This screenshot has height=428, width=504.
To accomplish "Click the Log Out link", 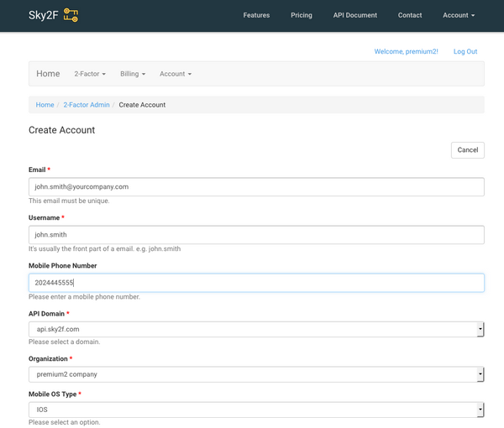I will point(465,51).
